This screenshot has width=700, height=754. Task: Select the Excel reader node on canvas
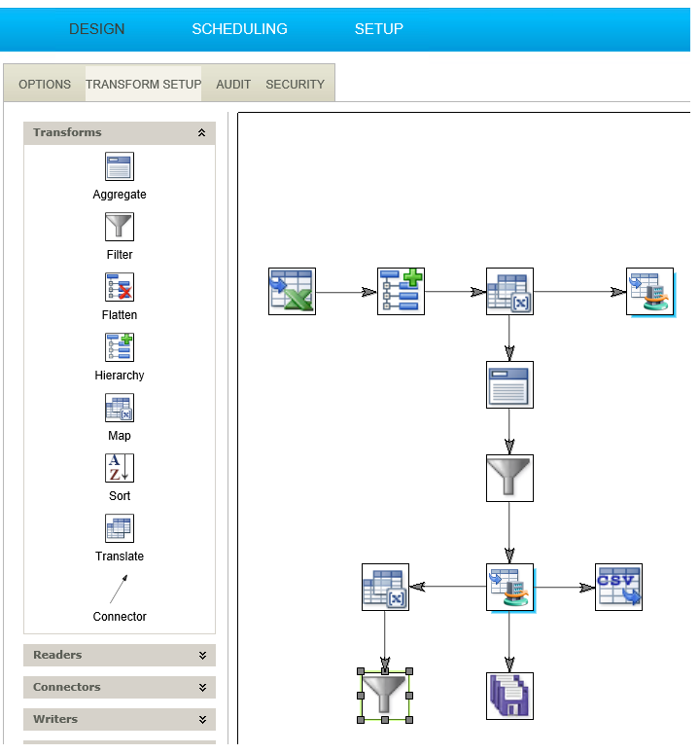[x=292, y=292]
